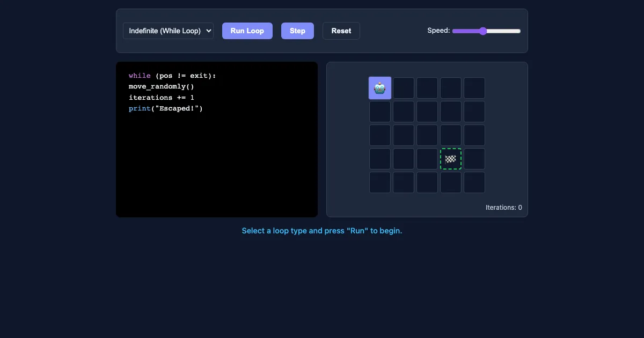The width and height of the screenshot is (644, 338).
Task: Click the 'Select a loop type' status message
Action: pos(322,231)
